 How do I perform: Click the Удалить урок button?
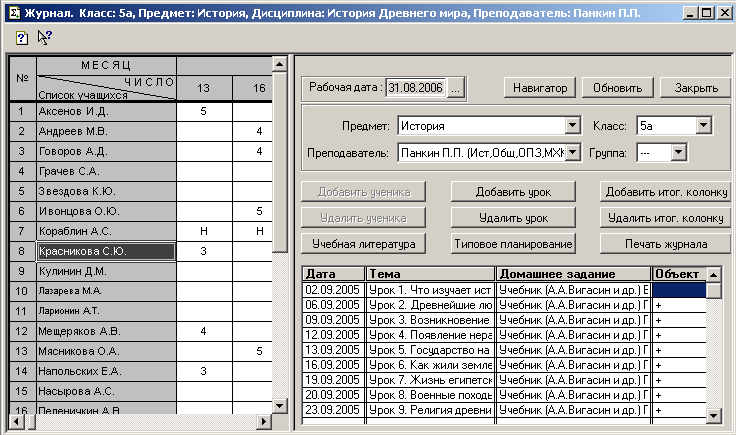pyautogui.click(x=513, y=218)
